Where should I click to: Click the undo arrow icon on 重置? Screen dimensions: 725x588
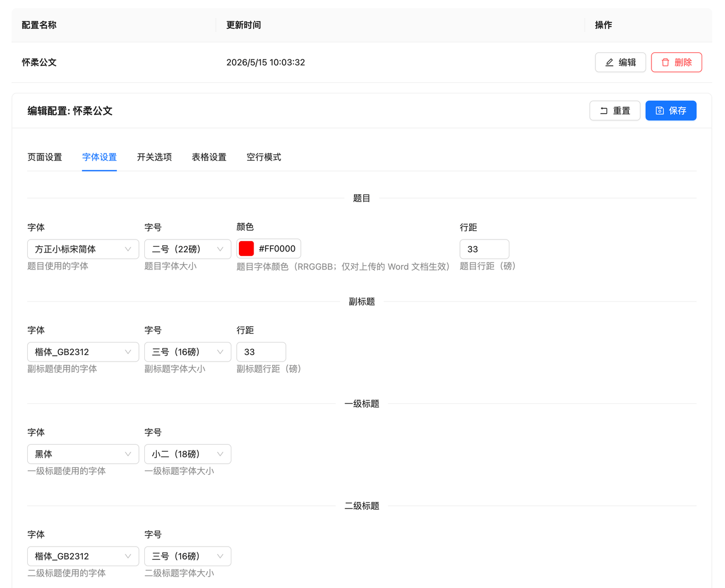604,111
